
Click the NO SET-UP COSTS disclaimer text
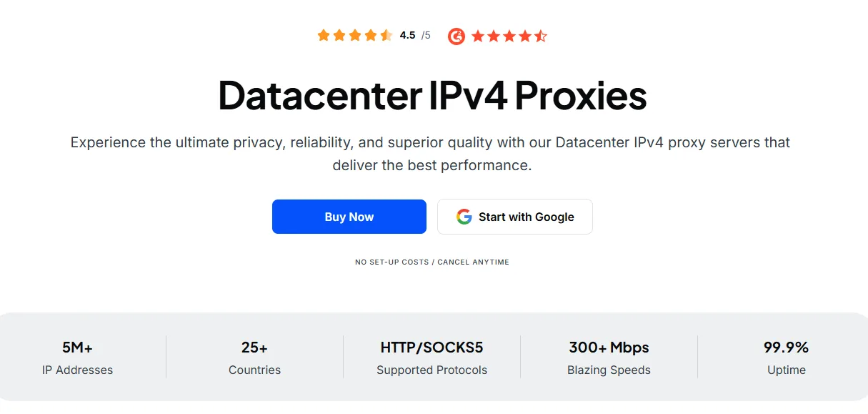coord(432,262)
